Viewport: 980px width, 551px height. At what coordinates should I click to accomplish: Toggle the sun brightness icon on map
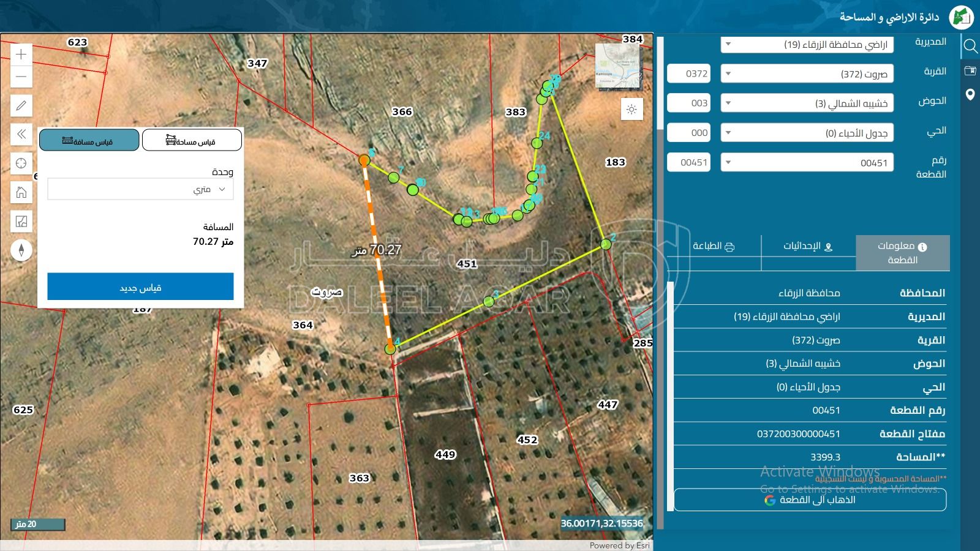[x=631, y=110]
